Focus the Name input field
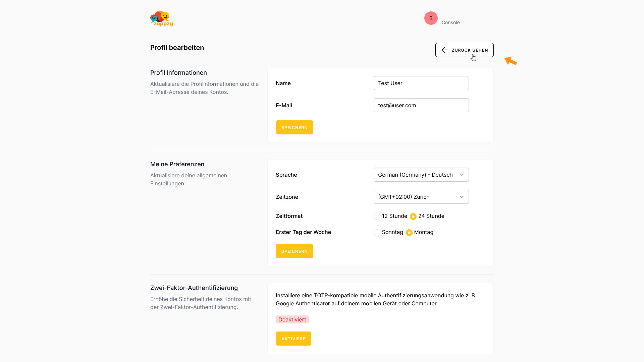 point(421,83)
